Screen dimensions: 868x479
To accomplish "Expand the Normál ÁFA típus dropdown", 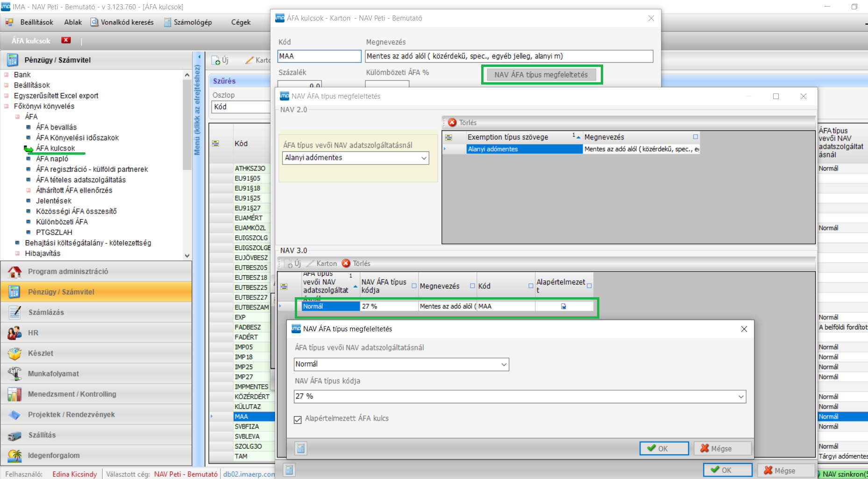I will (504, 365).
